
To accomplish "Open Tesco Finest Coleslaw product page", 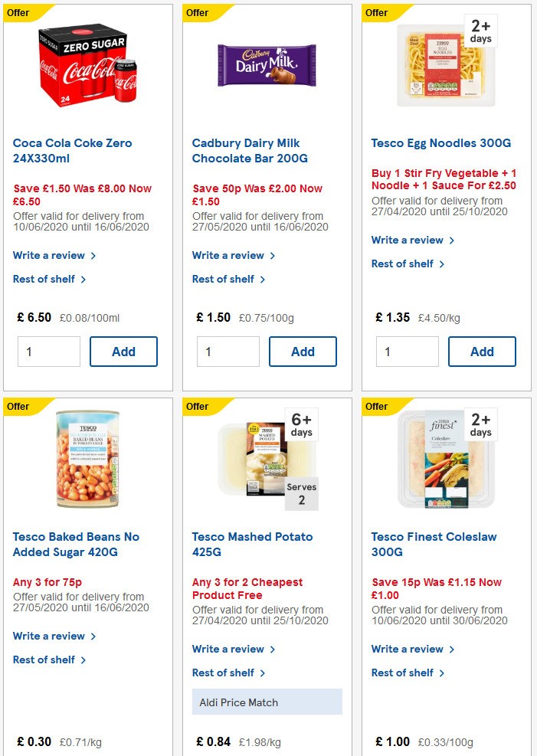I will pyautogui.click(x=434, y=544).
